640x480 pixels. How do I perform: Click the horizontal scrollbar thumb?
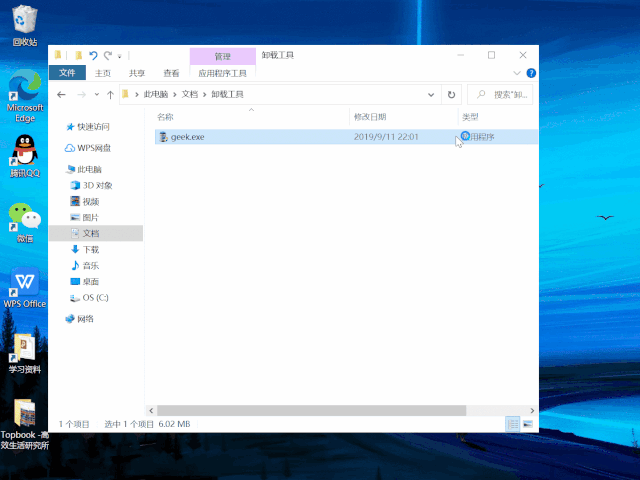311,410
